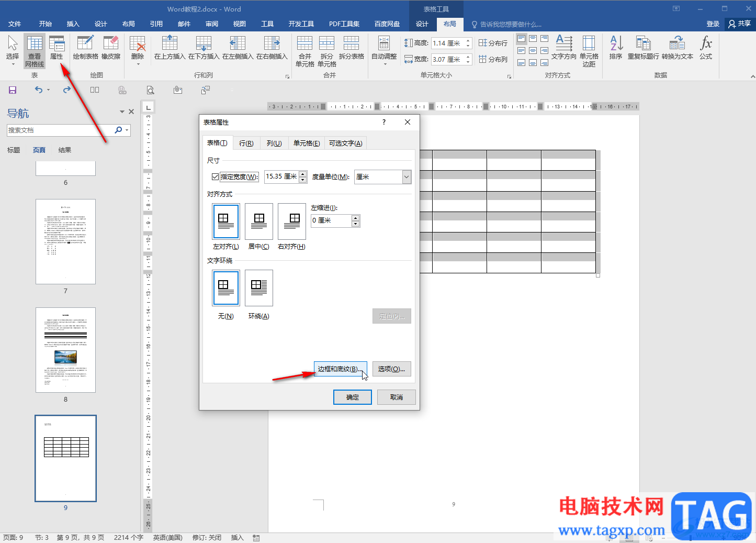Image resolution: width=756 pixels, height=543 pixels.
Task: Click 拆分单元格 (Split Cells) icon
Action: click(326, 51)
